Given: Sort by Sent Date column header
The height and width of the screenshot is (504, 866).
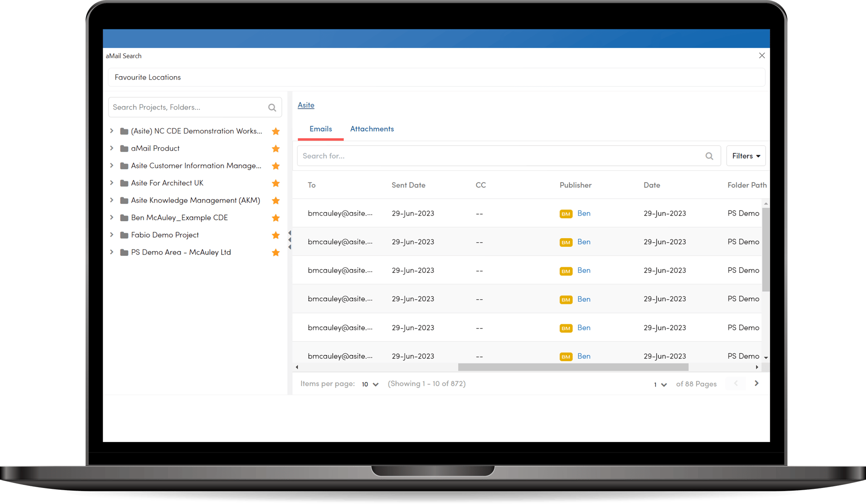Looking at the screenshot, I should click(408, 185).
